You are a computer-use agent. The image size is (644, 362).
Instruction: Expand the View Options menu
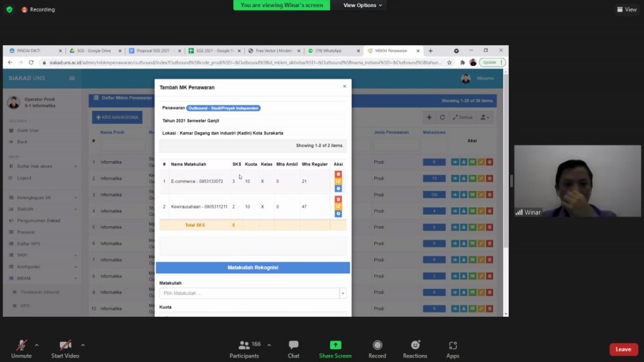(x=363, y=5)
